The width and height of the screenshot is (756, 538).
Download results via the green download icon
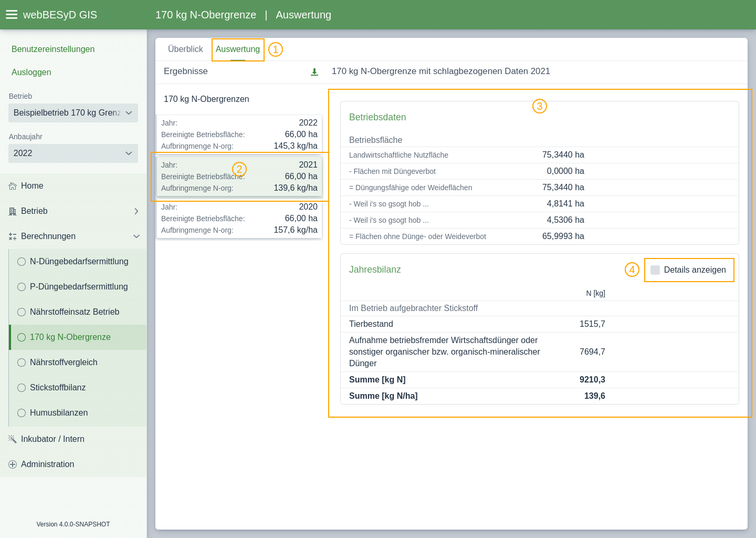tap(314, 72)
